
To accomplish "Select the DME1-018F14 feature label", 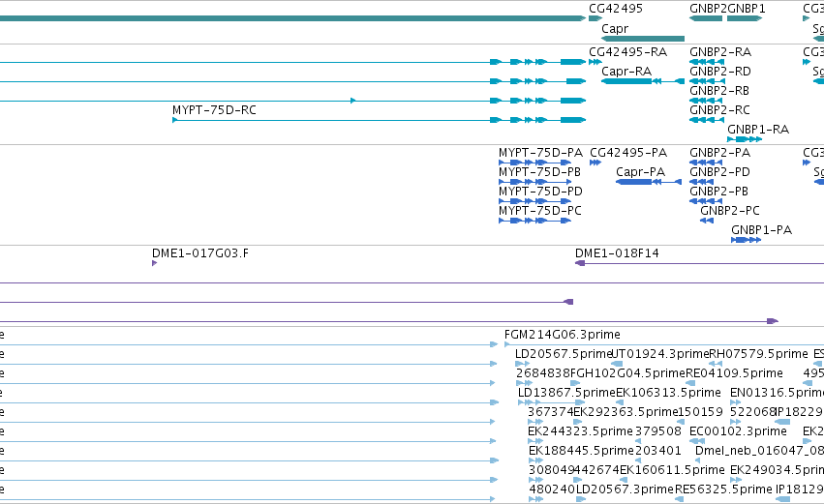I will (x=617, y=253).
